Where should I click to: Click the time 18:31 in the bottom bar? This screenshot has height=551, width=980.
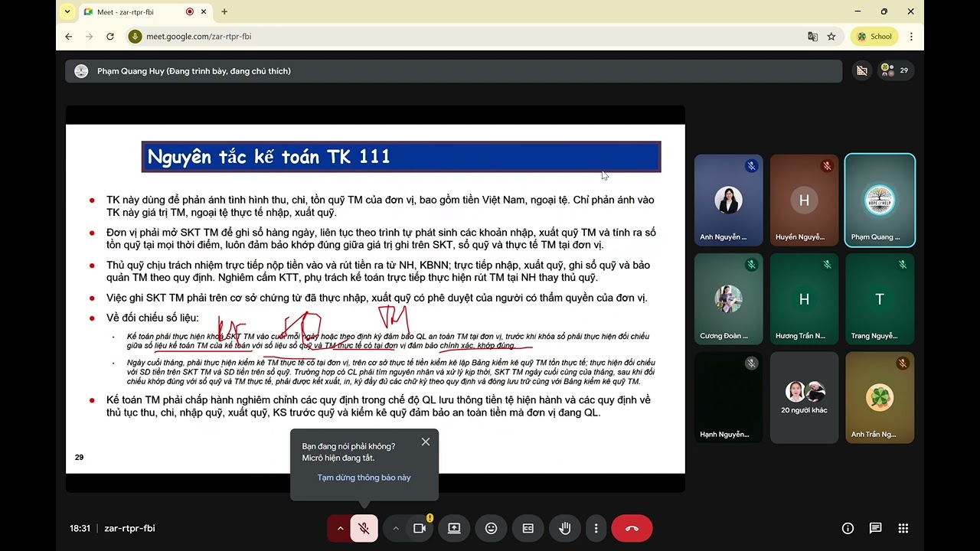(x=80, y=528)
